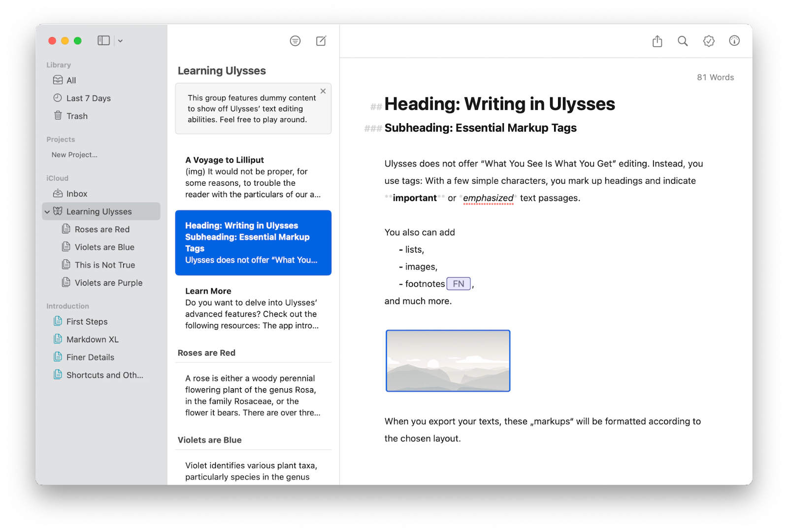Viewport: 788px width, 532px height.
Task: Click the Heading: Writing in Ulysses title
Action: pyautogui.click(x=499, y=104)
